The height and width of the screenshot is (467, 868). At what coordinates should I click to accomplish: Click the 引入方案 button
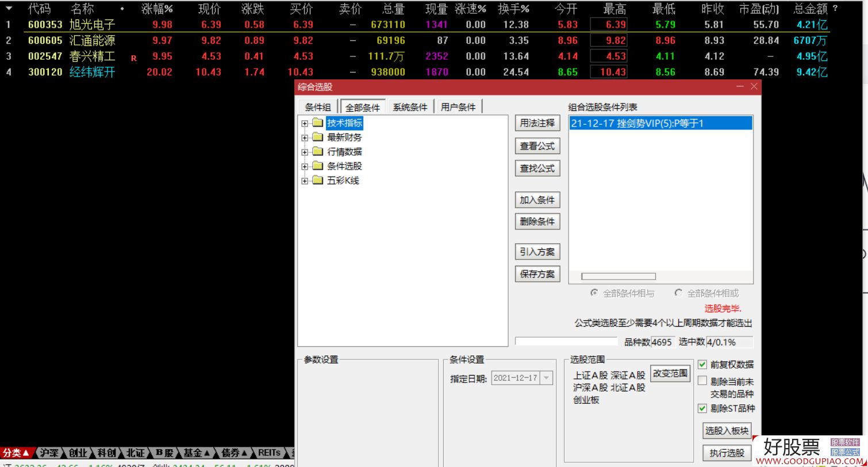[537, 252]
